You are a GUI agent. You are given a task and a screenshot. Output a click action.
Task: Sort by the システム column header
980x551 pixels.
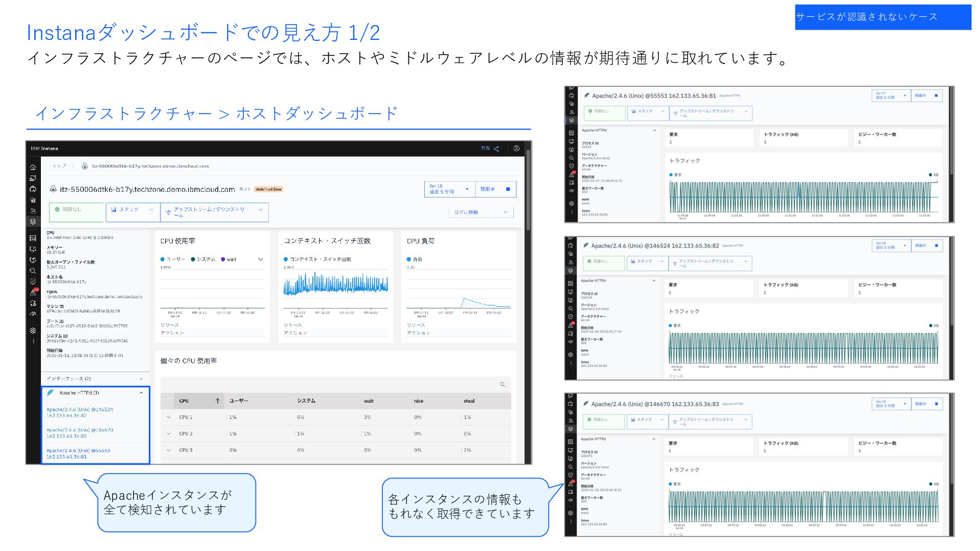pos(306,401)
